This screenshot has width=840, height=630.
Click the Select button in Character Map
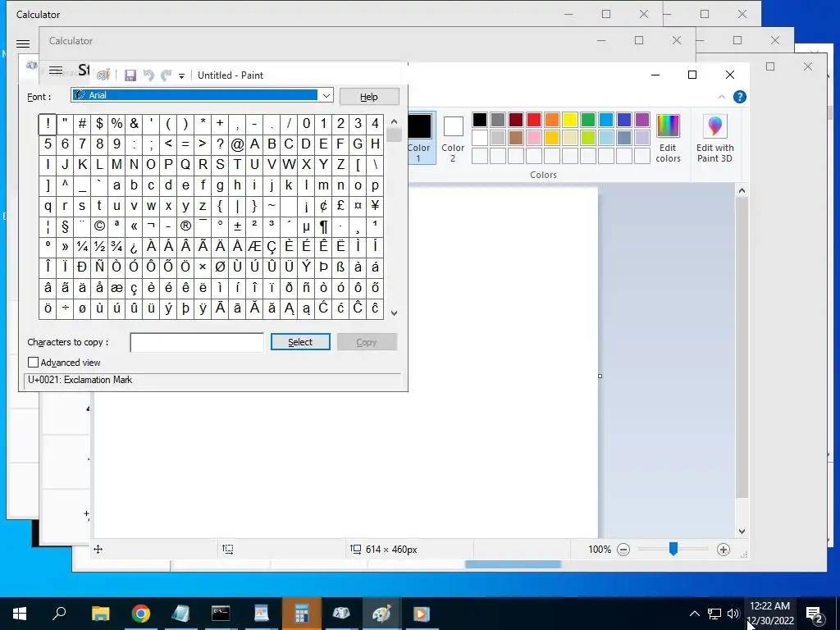coord(300,342)
